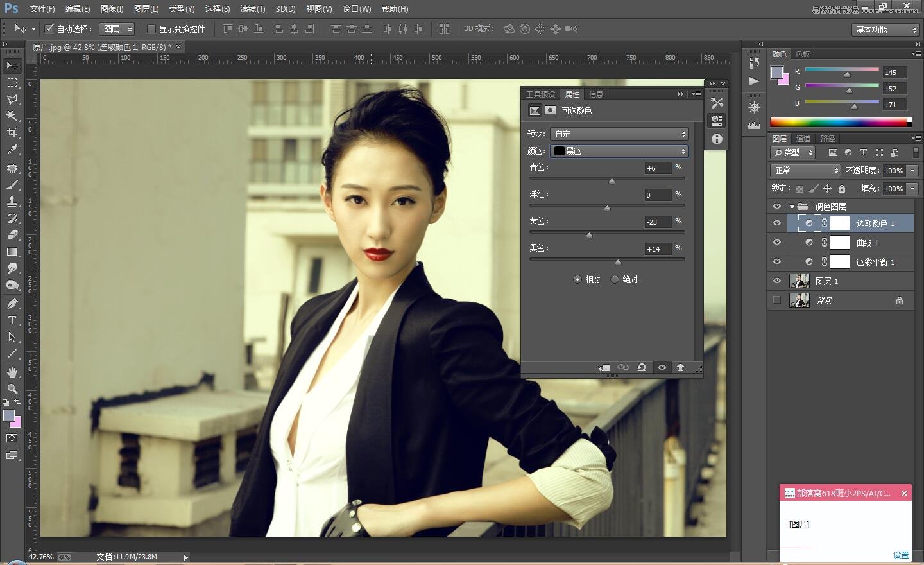This screenshot has height=565, width=924.
Task: Select the Hand tool
Action: pos(12,372)
